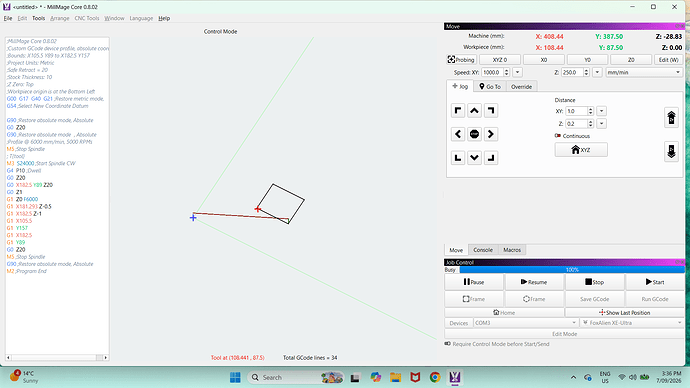Click the XY speed input field
This screenshot has height=388, width=690.
492,72
